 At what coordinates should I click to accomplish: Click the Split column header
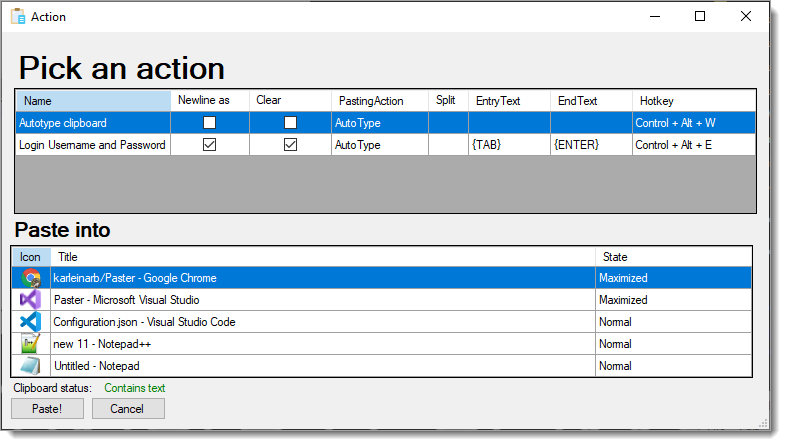click(449, 101)
